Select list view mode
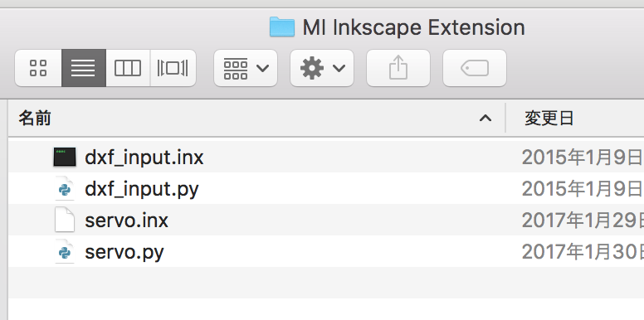 click(84, 68)
